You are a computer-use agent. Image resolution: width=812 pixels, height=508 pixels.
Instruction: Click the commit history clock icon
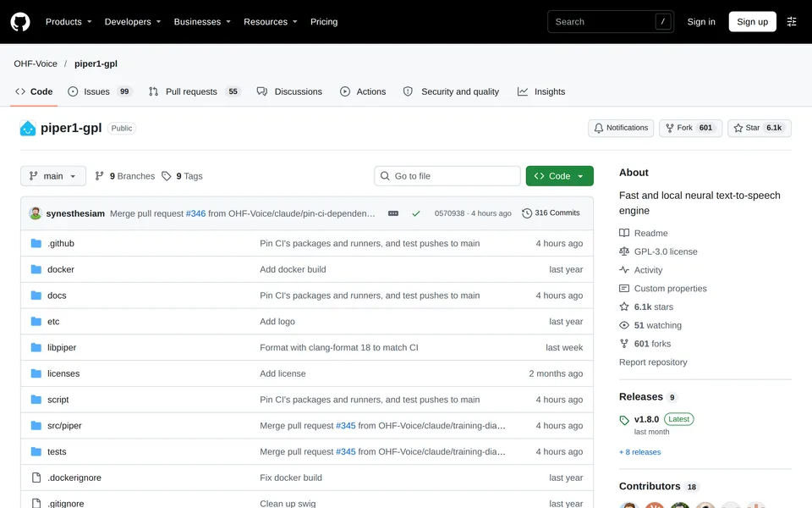coord(527,213)
